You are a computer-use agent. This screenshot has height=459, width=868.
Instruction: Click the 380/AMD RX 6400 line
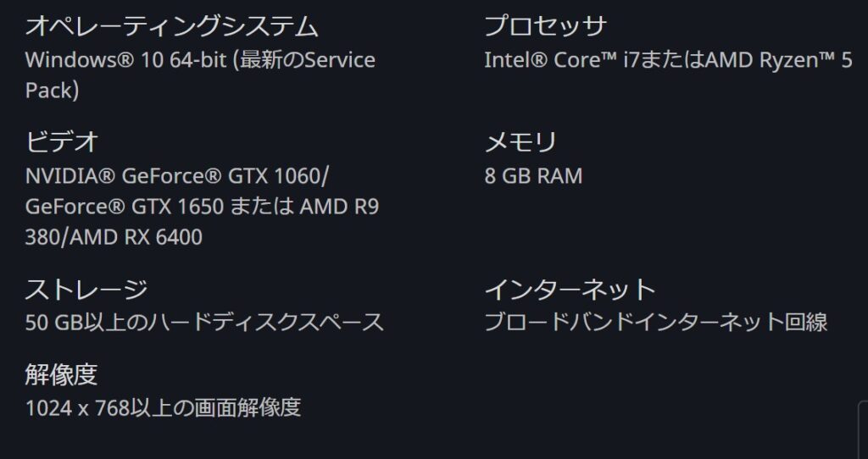[x=114, y=237]
